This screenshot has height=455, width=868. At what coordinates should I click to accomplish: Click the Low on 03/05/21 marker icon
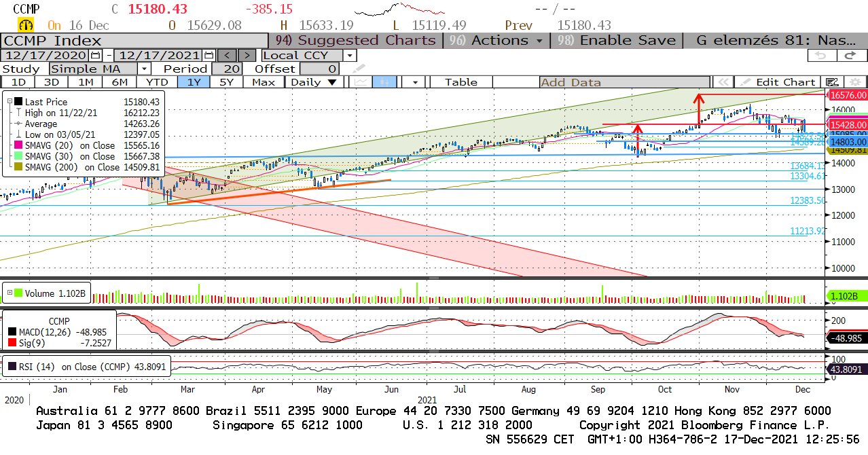pos(18,134)
